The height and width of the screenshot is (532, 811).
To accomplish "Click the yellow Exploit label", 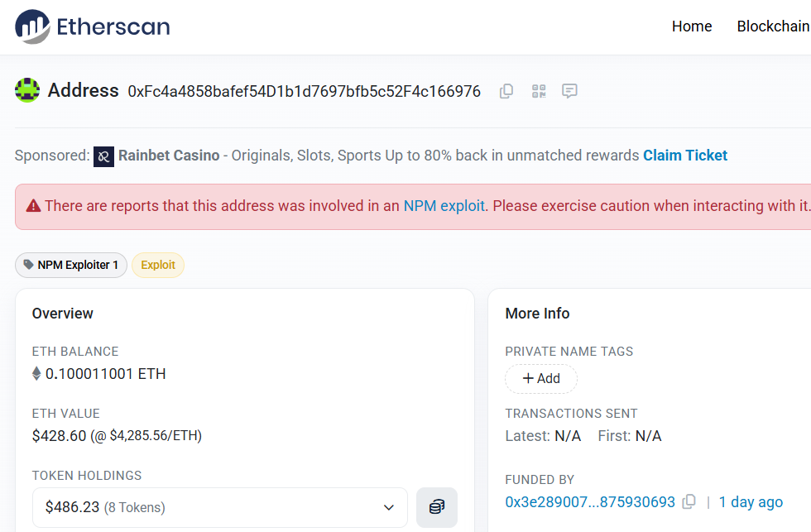I will coord(158,266).
